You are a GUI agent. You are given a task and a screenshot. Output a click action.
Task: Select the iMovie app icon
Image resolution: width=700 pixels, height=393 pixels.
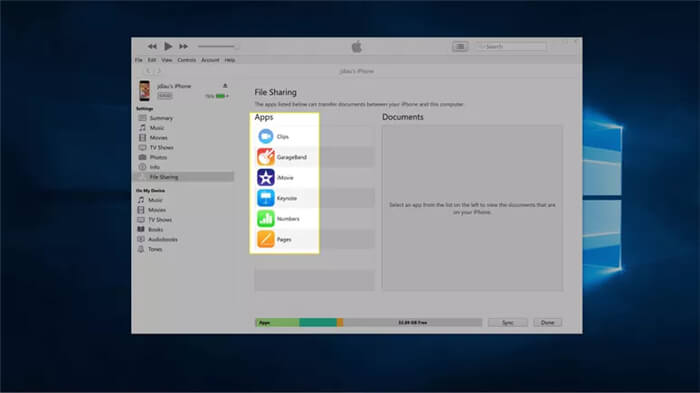coord(266,177)
